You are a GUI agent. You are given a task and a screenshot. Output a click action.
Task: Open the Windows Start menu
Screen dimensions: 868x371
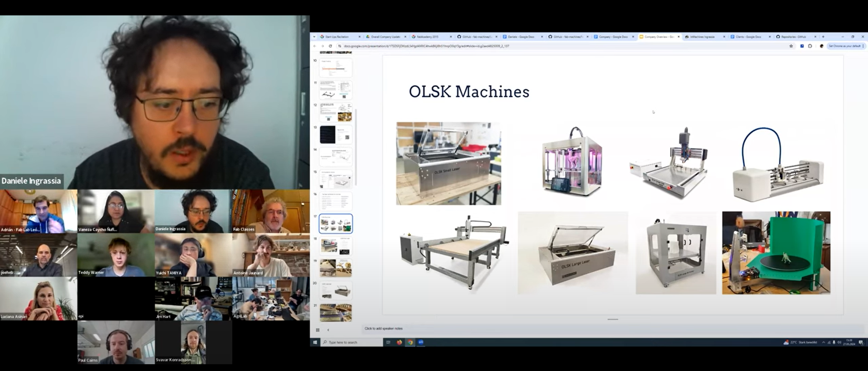[315, 342]
